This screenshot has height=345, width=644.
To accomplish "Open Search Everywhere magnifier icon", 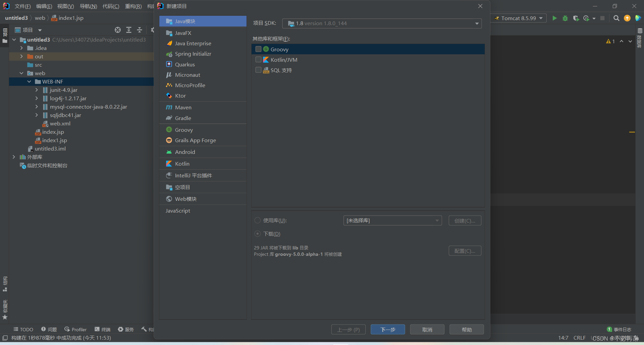I will point(616,18).
